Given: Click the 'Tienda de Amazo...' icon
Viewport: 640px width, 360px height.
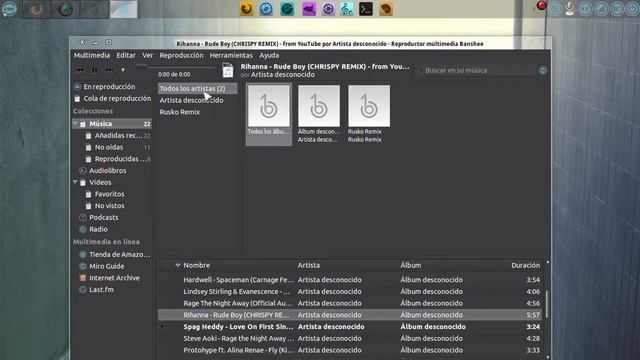Looking at the screenshot, I should tap(83, 254).
